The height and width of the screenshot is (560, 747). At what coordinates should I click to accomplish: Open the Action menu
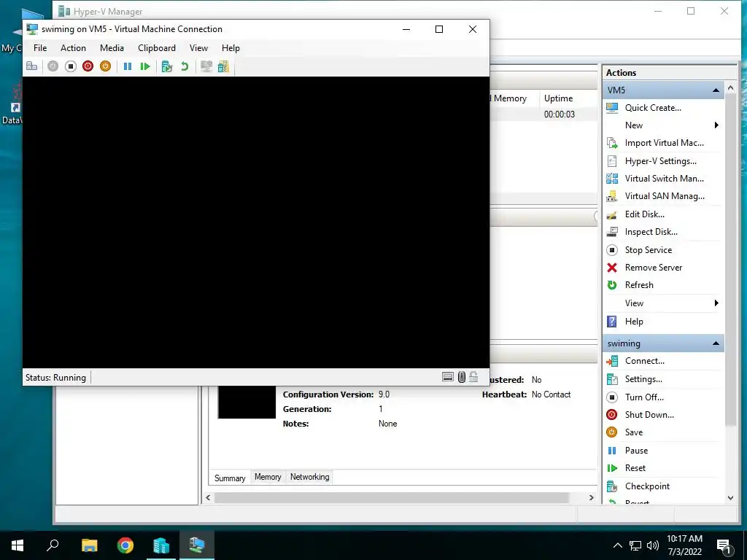73,48
